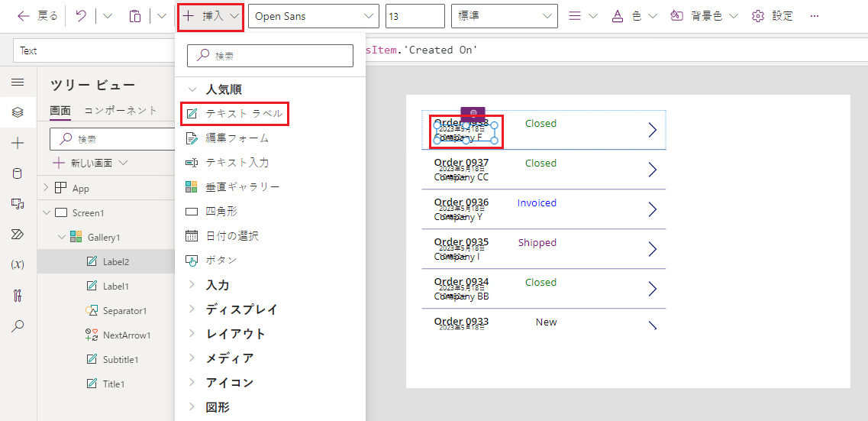Open the Text property selector

pos(93,50)
